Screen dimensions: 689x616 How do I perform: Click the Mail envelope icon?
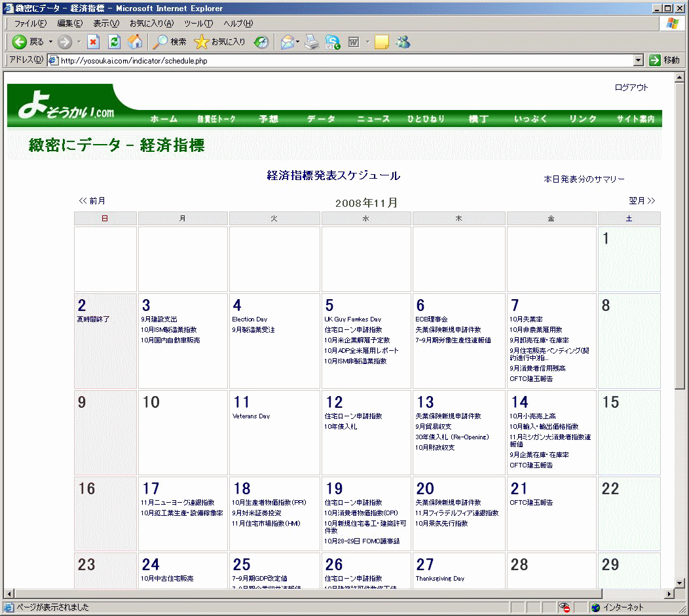click(x=287, y=42)
